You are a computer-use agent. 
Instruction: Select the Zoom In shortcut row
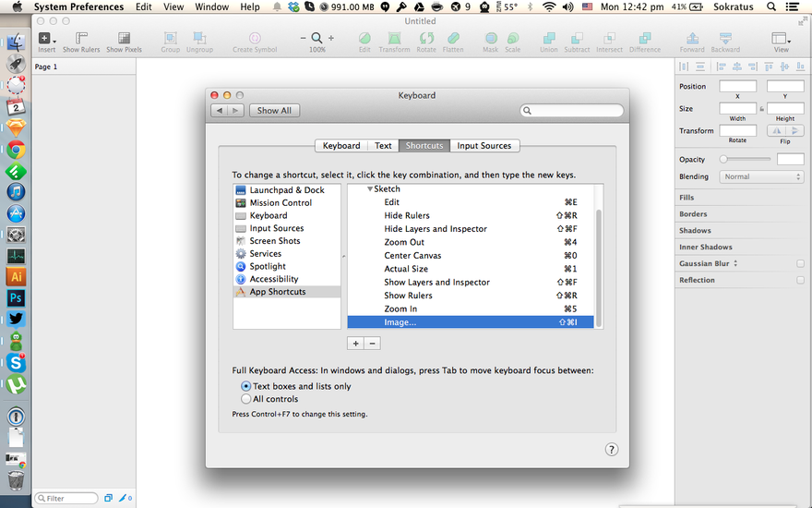click(471, 308)
